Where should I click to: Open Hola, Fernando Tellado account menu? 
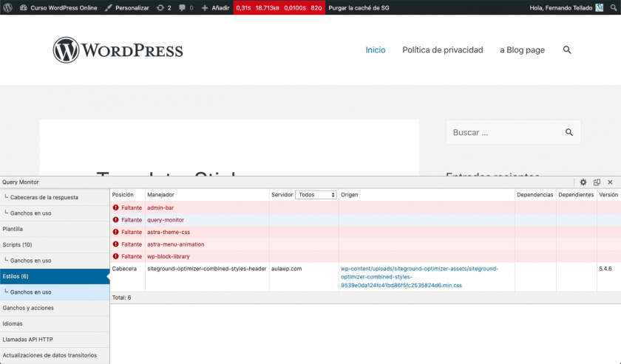point(571,7)
